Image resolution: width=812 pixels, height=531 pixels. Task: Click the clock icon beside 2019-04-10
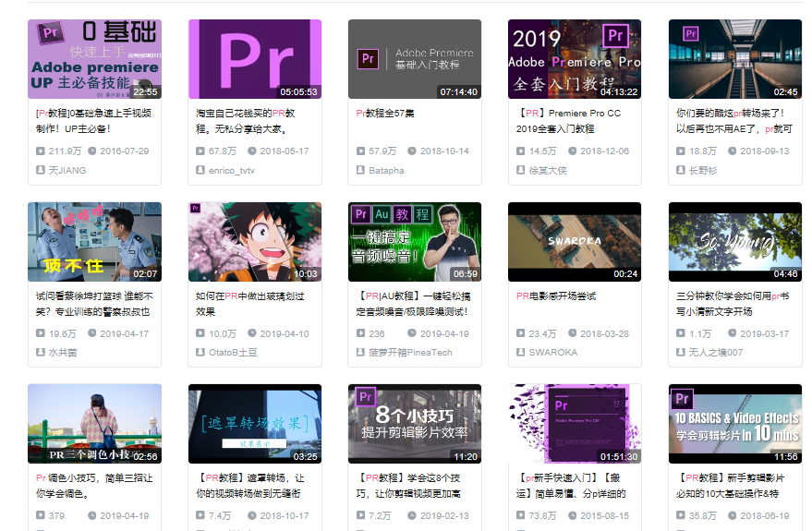click(x=251, y=333)
